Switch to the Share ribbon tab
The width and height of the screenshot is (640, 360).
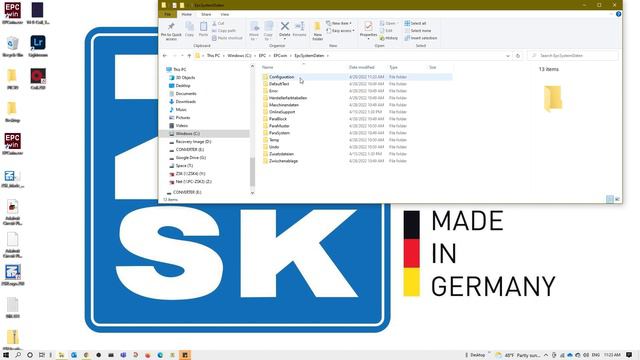[x=206, y=14]
